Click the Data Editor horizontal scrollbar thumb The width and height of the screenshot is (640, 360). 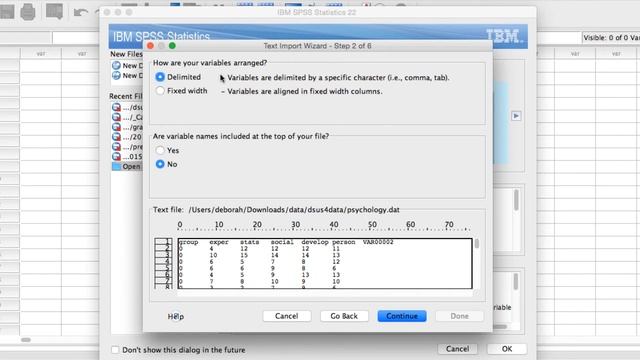click(26, 340)
